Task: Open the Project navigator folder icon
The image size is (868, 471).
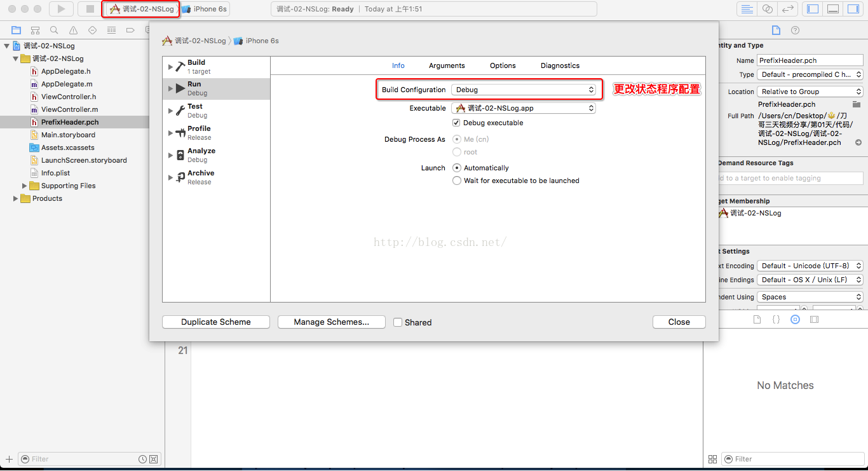Action: (17, 30)
